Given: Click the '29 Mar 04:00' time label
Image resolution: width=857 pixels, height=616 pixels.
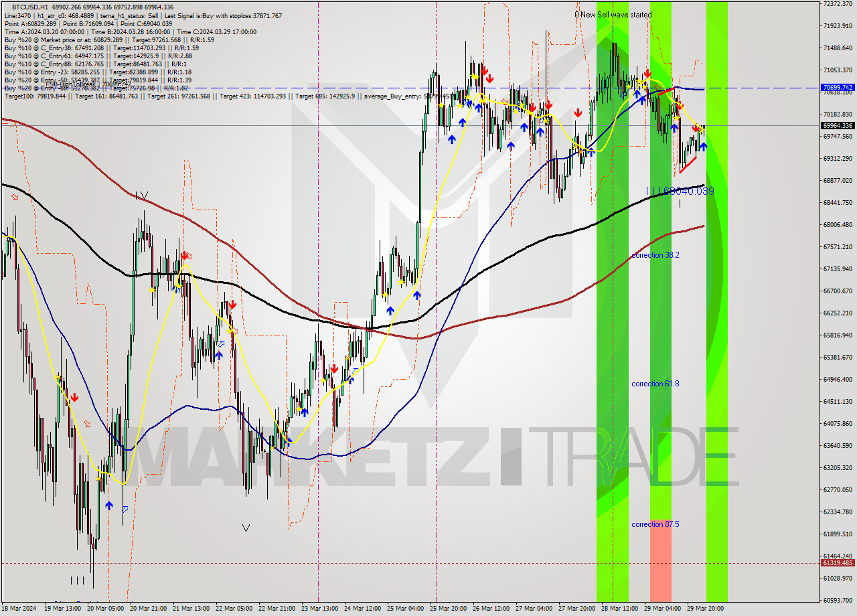Looking at the screenshot, I should pos(663,609).
